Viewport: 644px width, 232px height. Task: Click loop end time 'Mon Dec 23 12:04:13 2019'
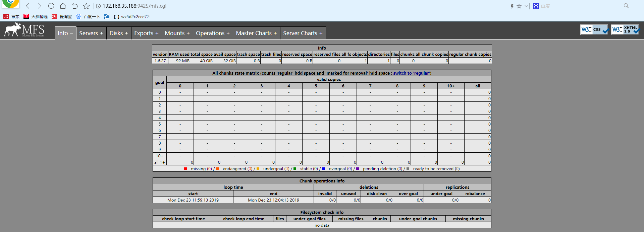pos(273,200)
